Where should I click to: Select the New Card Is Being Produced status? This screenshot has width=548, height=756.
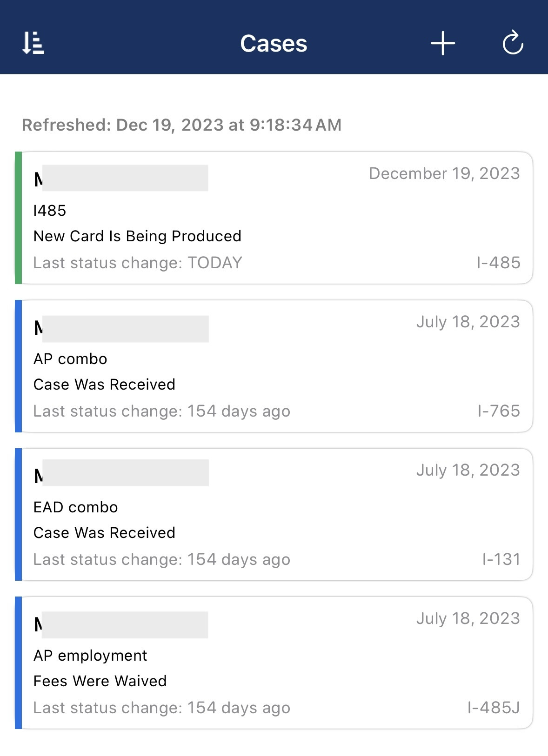(x=137, y=236)
